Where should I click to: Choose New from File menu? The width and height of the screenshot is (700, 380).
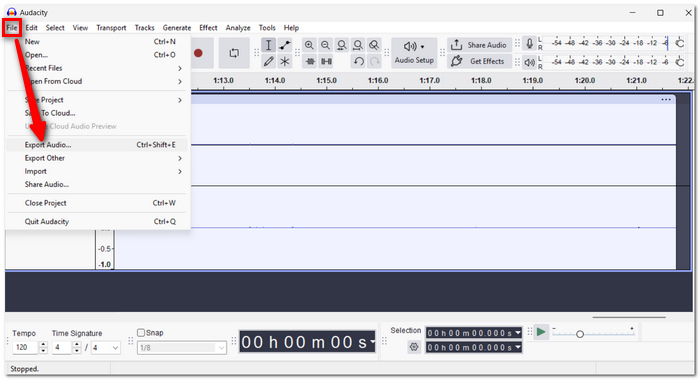click(x=97, y=42)
